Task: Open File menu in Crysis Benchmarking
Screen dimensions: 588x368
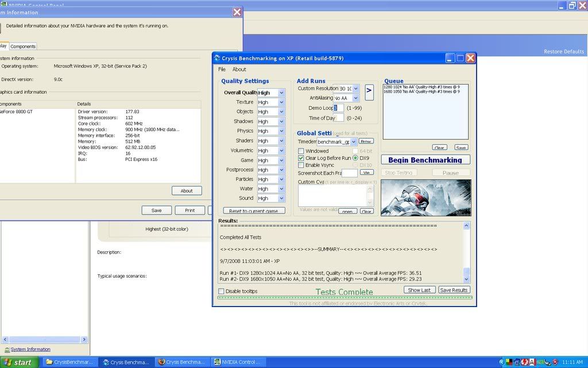Action: click(222, 70)
